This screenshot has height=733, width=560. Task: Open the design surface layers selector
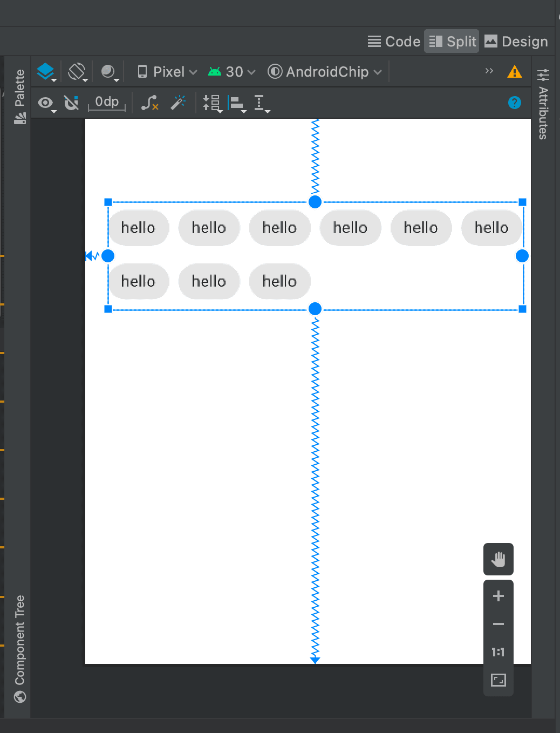(x=46, y=72)
